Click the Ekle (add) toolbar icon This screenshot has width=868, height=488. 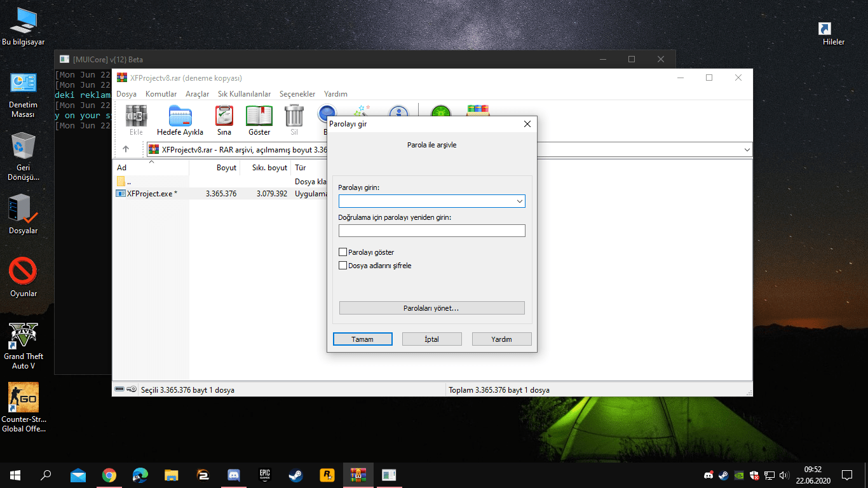coord(136,116)
